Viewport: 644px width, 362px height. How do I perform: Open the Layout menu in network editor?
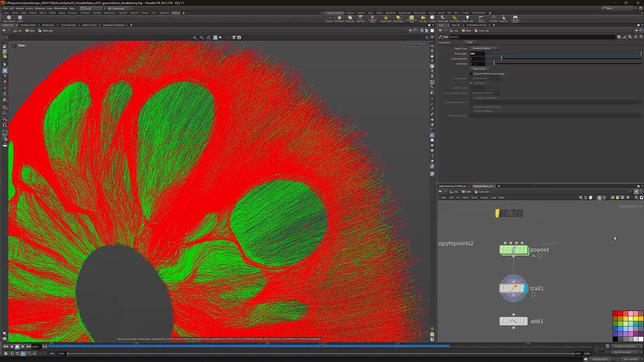coord(484,197)
